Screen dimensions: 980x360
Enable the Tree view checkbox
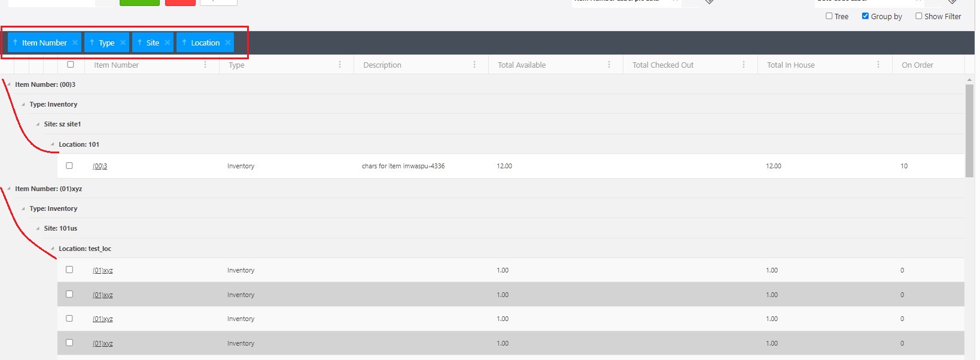pyautogui.click(x=829, y=16)
